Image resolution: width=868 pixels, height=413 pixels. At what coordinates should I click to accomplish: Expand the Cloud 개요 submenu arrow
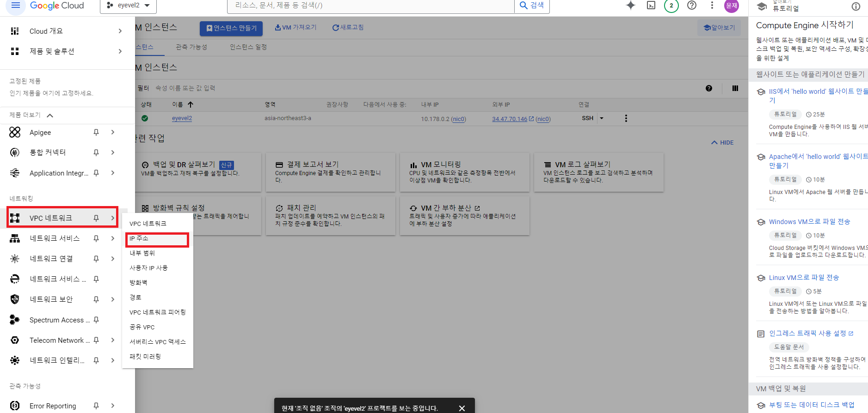120,31
